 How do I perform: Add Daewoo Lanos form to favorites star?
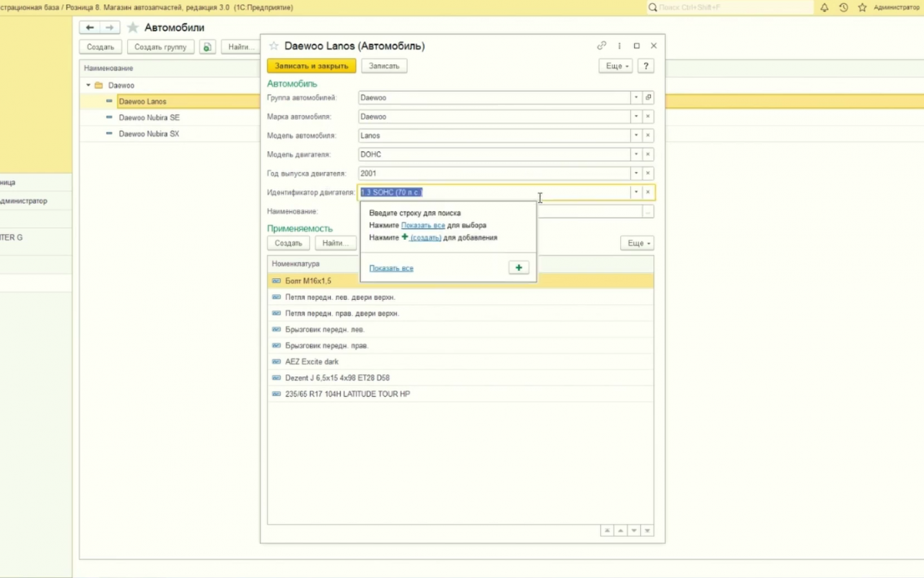point(274,46)
